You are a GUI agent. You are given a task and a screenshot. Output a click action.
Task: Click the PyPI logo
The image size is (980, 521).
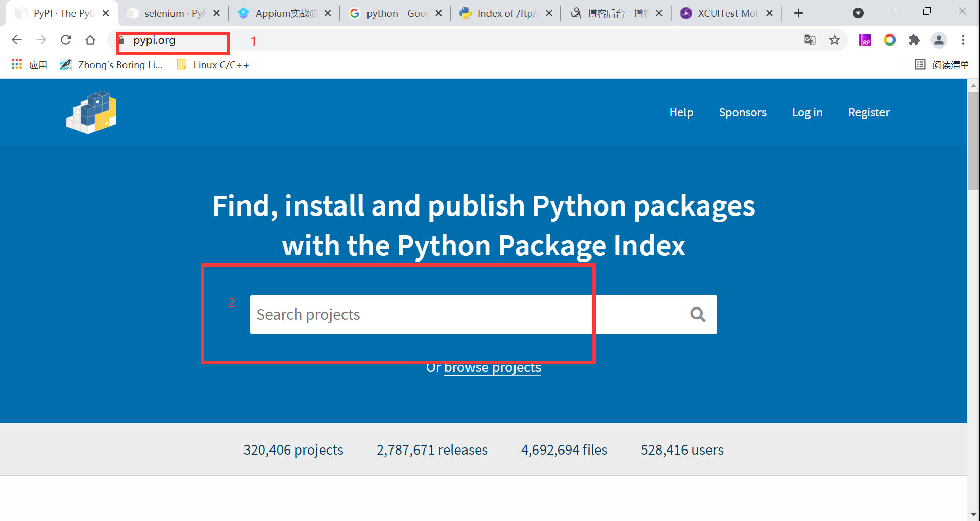pos(92,112)
